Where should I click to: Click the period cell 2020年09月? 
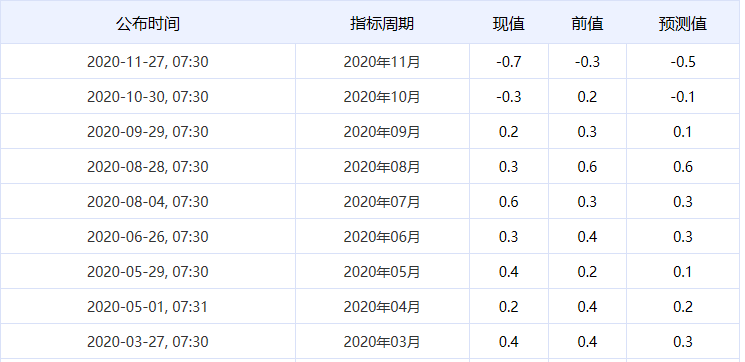pos(382,132)
